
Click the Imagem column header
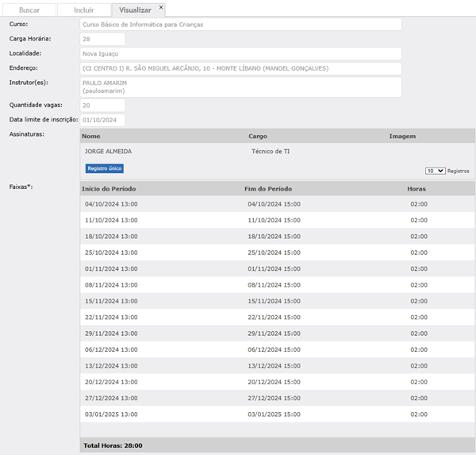pyautogui.click(x=402, y=137)
